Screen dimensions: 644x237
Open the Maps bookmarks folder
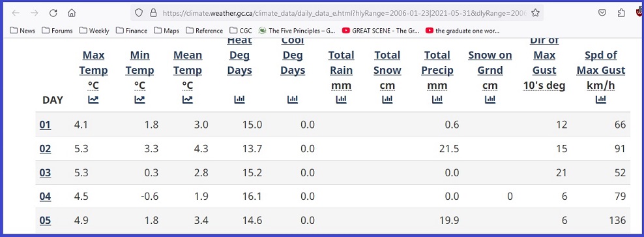point(167,31)
